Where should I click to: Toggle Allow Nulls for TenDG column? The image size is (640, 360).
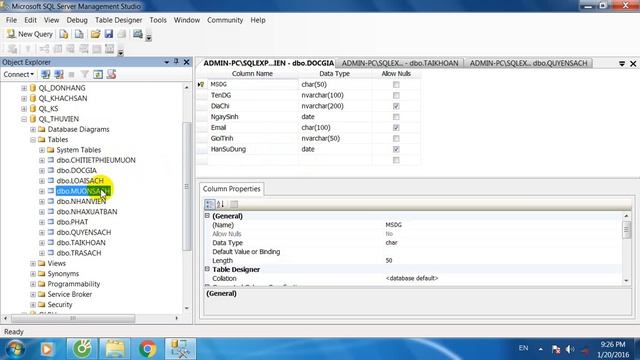click(x=396, y=95)
